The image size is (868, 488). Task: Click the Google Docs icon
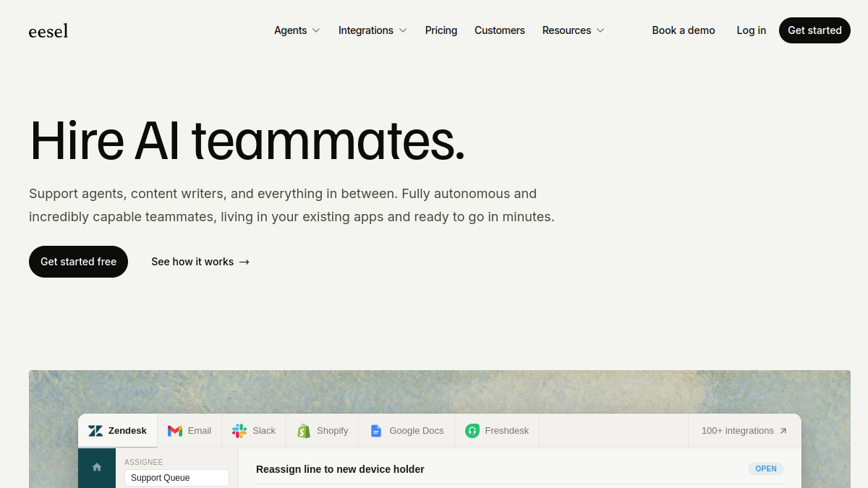[376, 431]
